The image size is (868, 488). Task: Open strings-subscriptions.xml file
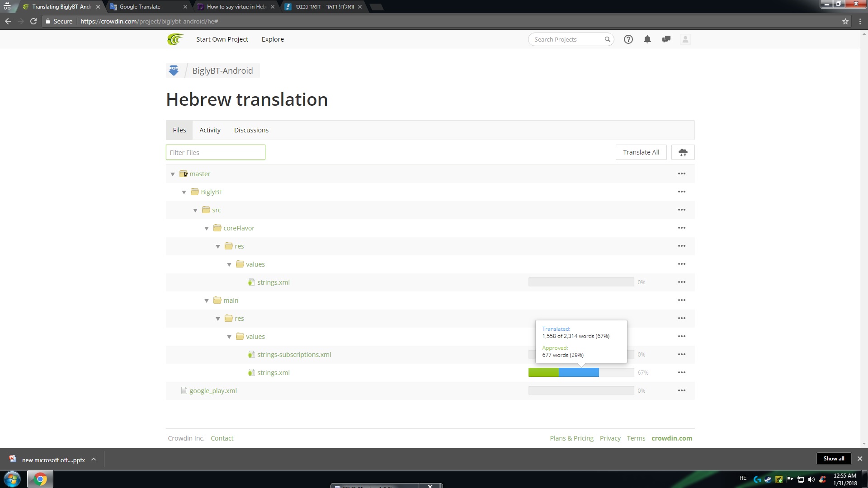click(294, 355)
